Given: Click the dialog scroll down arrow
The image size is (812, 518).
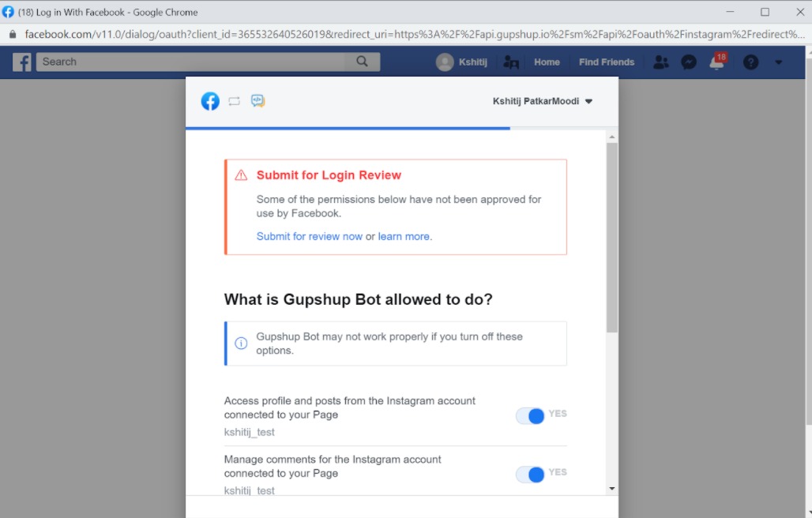Looking at the screenshot, I should coord(611,488).
